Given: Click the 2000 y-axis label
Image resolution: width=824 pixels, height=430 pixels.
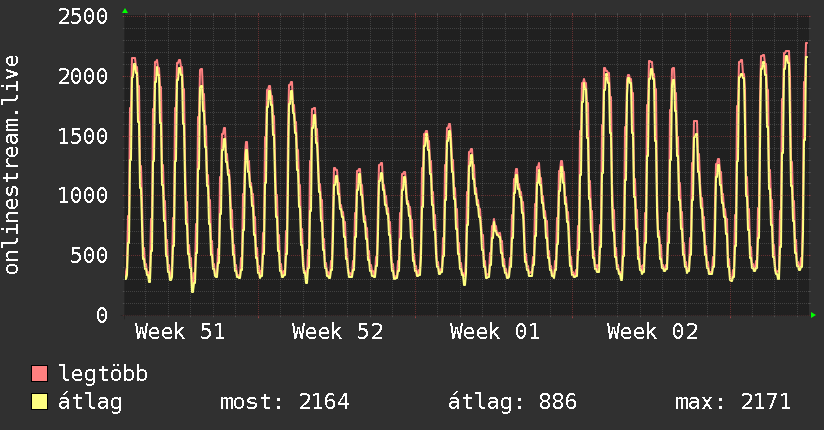Looking at the screenshot, I should click(83, 77).
